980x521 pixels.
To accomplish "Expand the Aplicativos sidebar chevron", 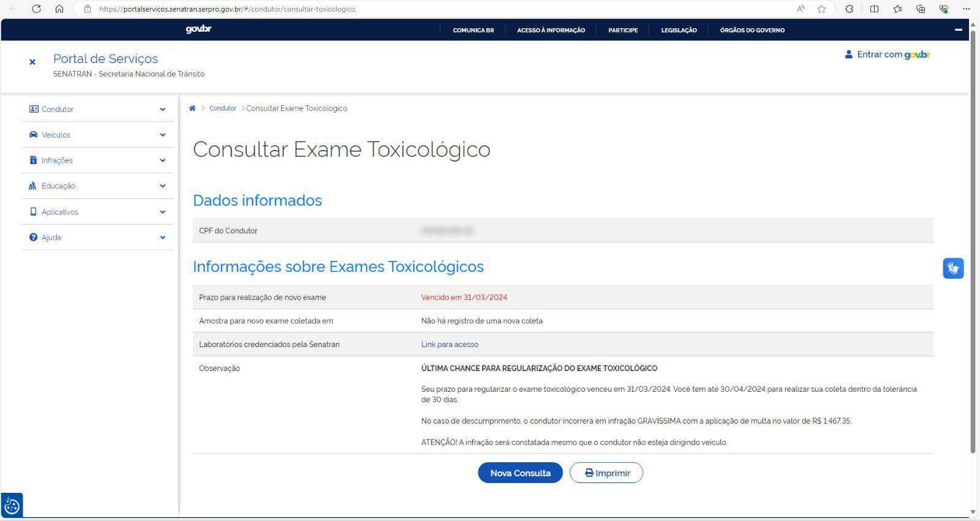I will (x=162, y=212).
